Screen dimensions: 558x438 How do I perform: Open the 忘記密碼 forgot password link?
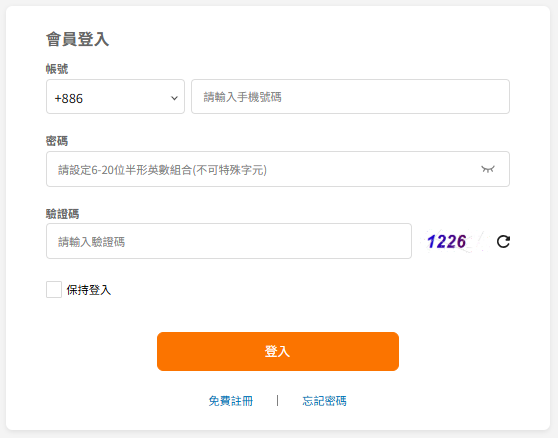coord(324,401)
